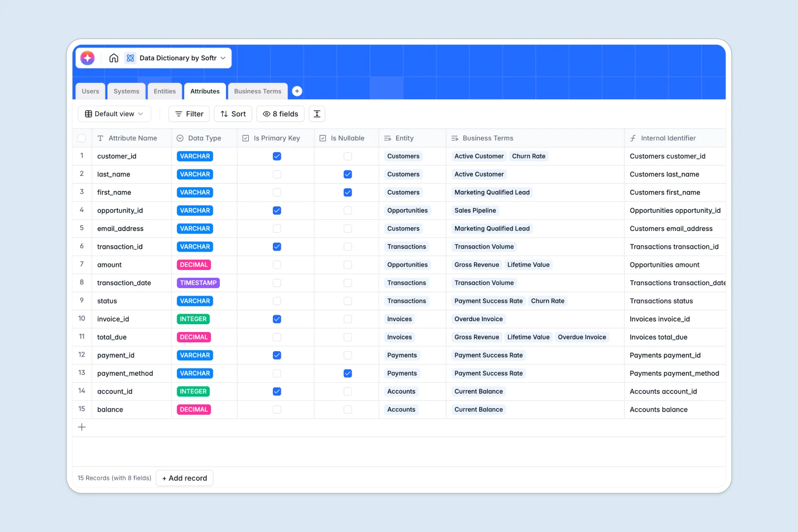Uncheck nullable for payment_method

pos(348,373)
